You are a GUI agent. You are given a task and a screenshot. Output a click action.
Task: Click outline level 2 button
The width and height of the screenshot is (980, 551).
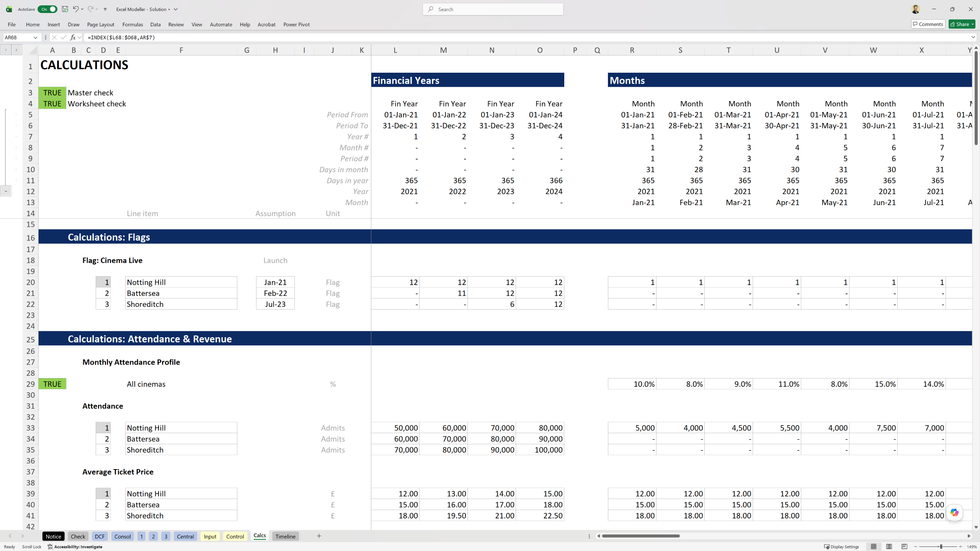coord(16,50)
